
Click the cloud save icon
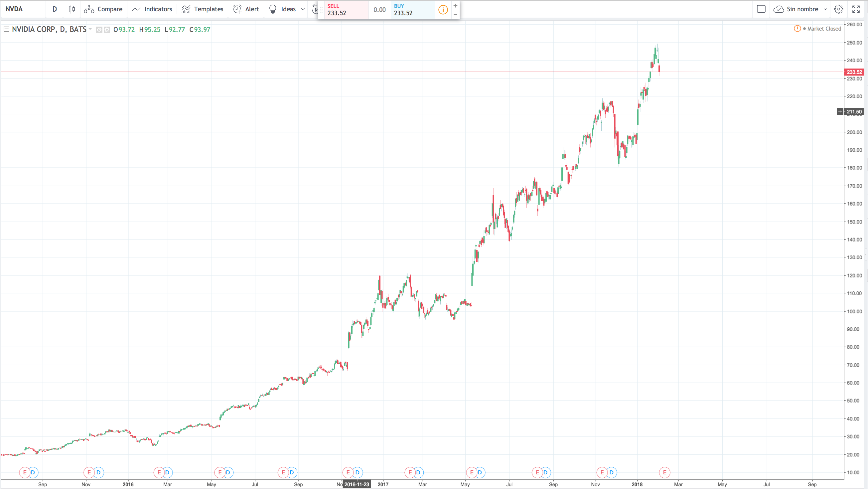[778, 9]
